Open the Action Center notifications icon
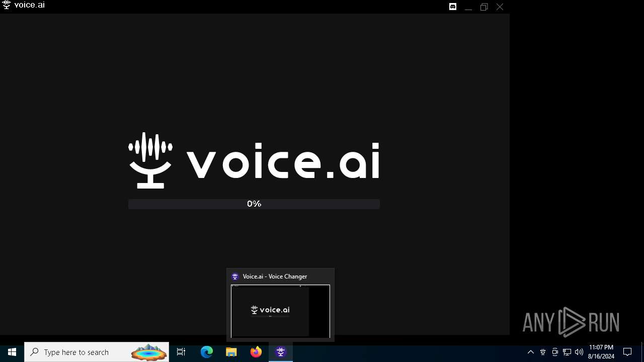The width and height of the screenshot is (644, 362). coord(627,352)
